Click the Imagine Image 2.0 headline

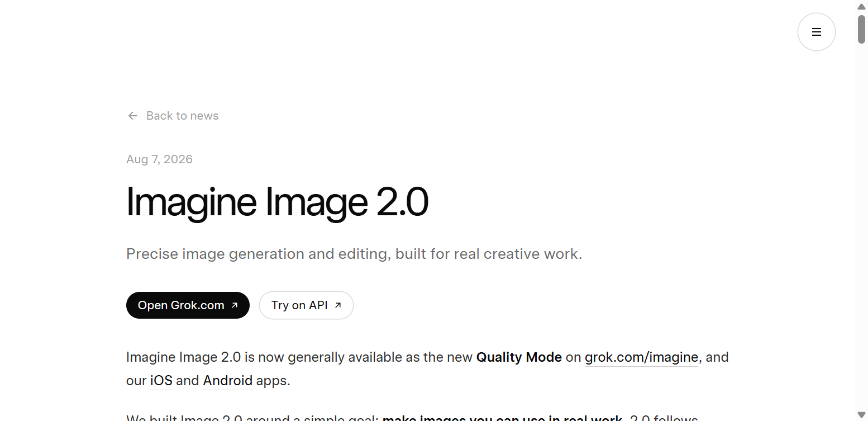(277, 202)
